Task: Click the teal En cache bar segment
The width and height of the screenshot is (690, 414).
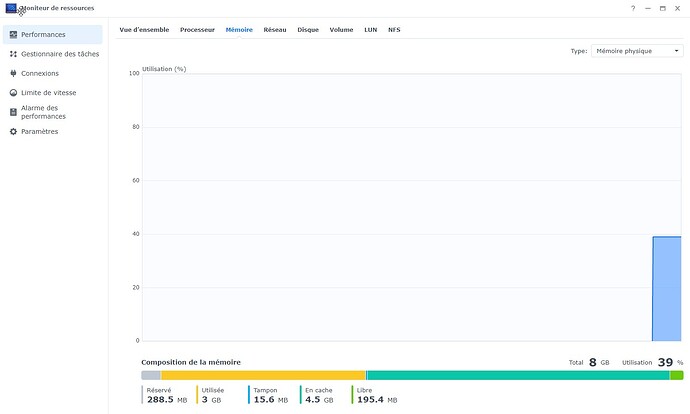Action: tap(517, 375)
